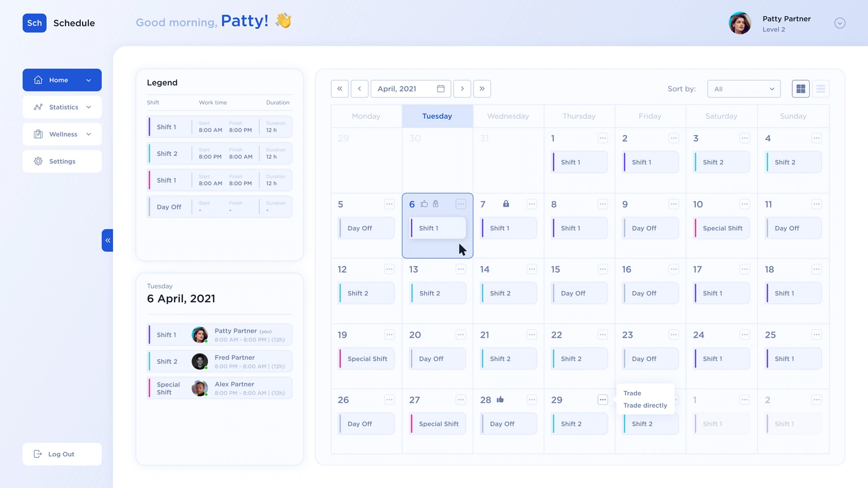The image size is (868, 488).
Task: Switch to list view
Action: [x=821, y=89]
